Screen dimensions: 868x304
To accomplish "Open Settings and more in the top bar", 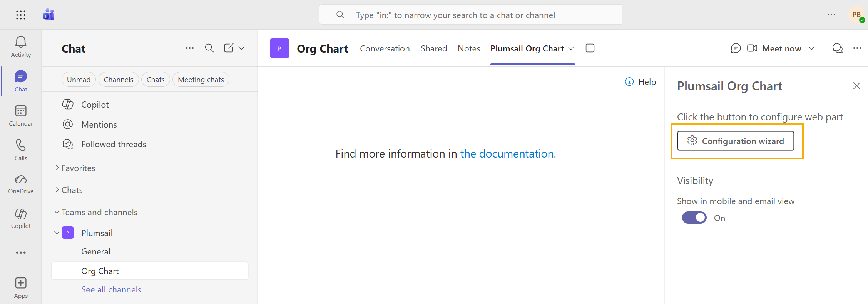I will coord(831,15).
